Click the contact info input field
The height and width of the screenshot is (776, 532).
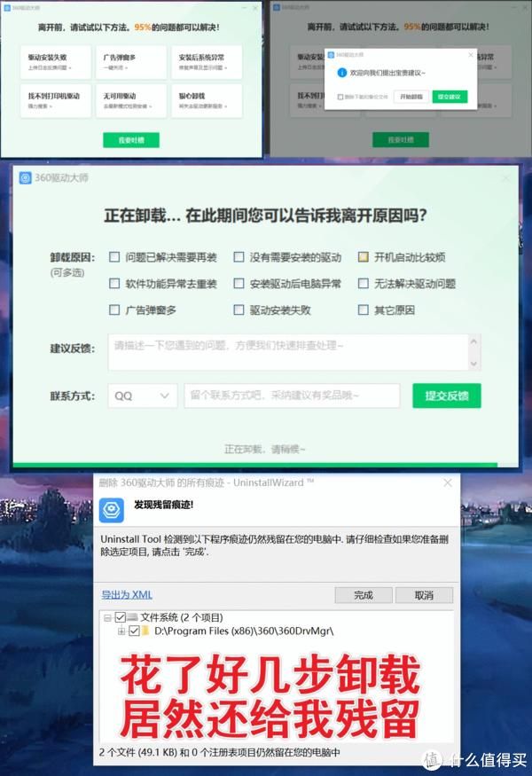click(x=292, y=396)
